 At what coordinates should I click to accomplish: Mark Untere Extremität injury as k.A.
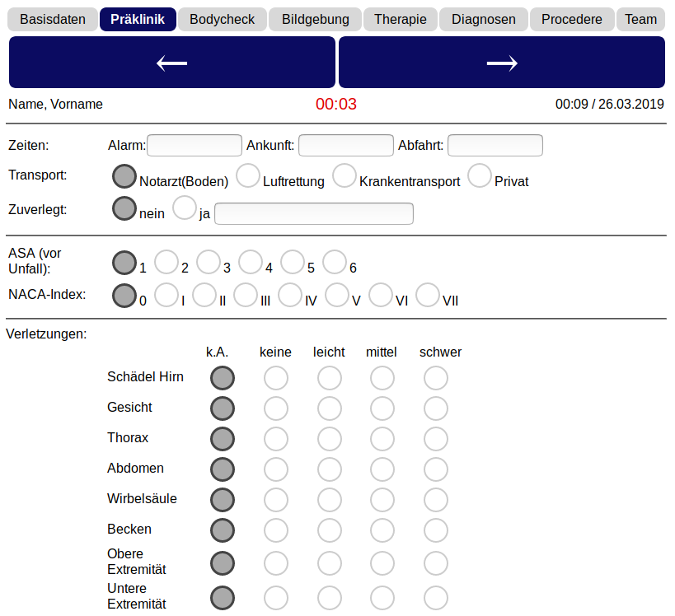point(223,598)
